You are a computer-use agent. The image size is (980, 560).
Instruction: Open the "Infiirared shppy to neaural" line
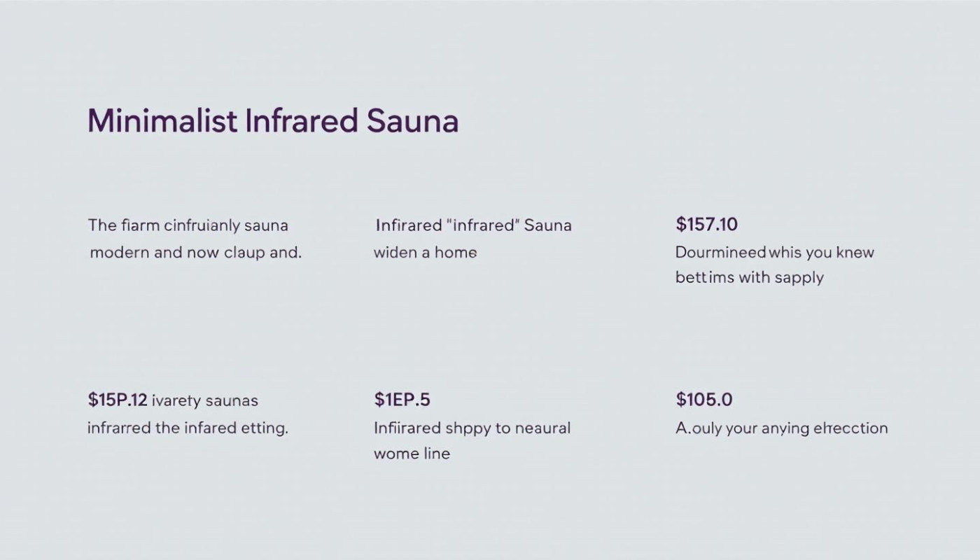pos(472,428)
